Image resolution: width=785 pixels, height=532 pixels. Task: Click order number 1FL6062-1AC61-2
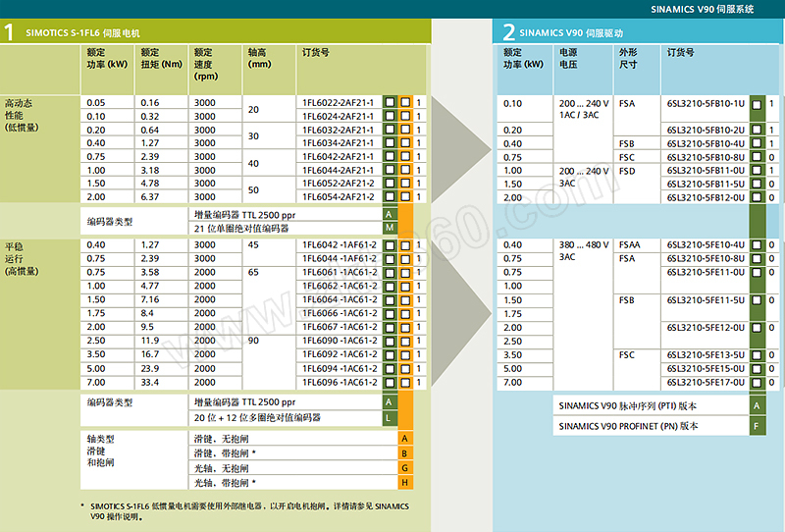(x=340, y=286)
